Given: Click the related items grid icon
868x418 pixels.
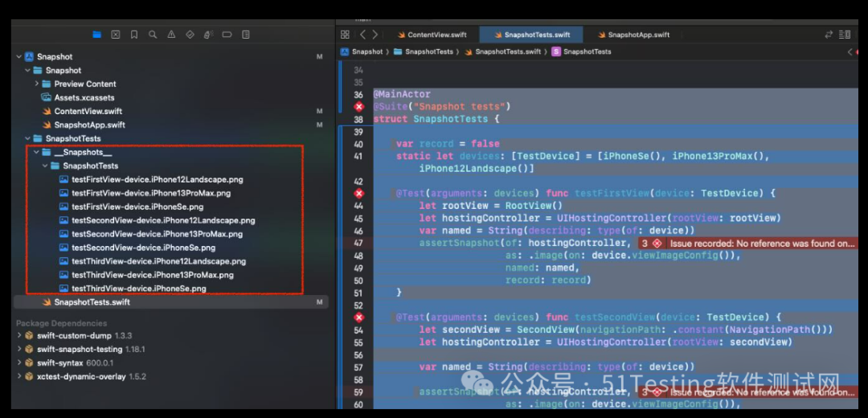Looking at the screenshot, I should click(345, 35).
